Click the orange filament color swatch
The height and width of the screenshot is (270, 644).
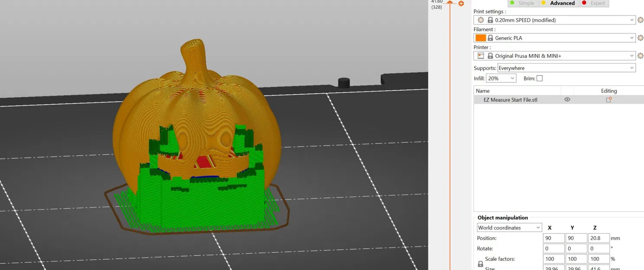480,38
